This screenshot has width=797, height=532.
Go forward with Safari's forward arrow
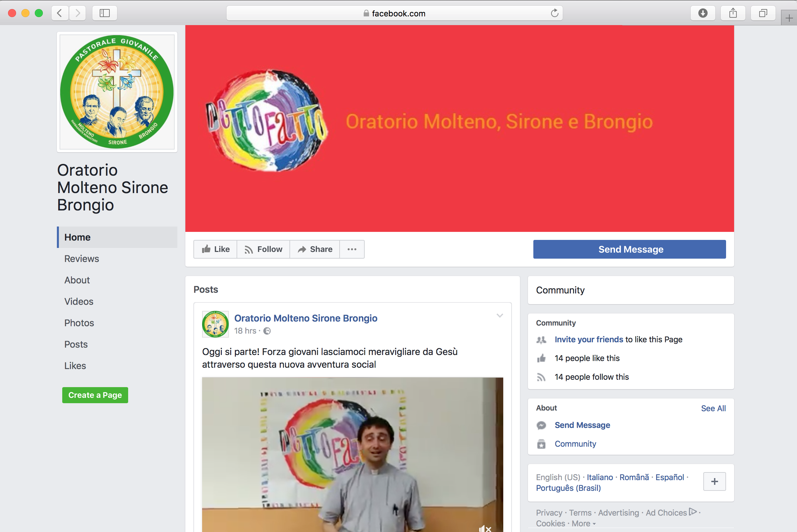click(77, 13)
